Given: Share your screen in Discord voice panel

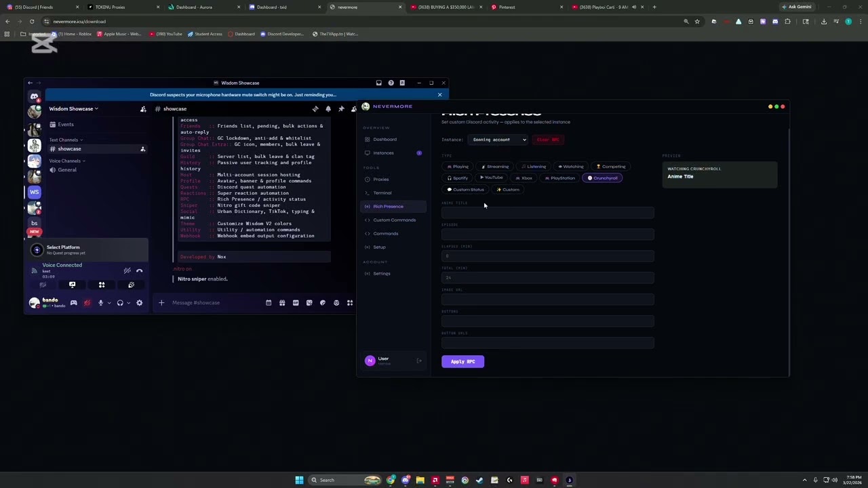Looking at the screenshot, I should [72, 285].
